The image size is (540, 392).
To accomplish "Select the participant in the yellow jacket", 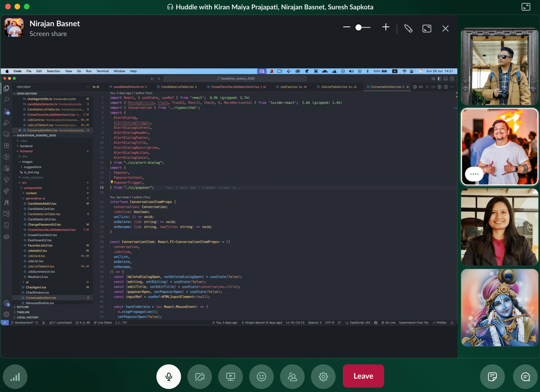I will pyautogui.click(x=500, y=66).
